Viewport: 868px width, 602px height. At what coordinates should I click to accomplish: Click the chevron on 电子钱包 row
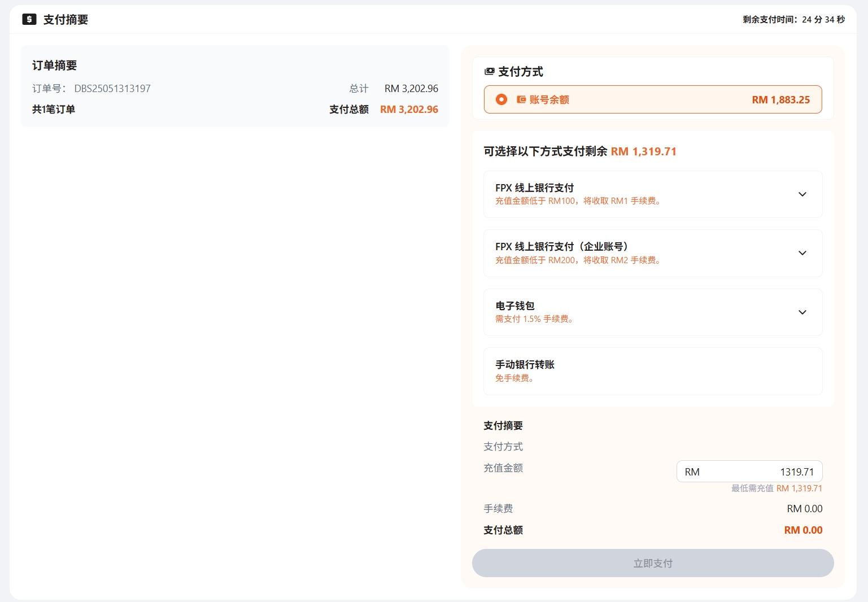point(802,312)
